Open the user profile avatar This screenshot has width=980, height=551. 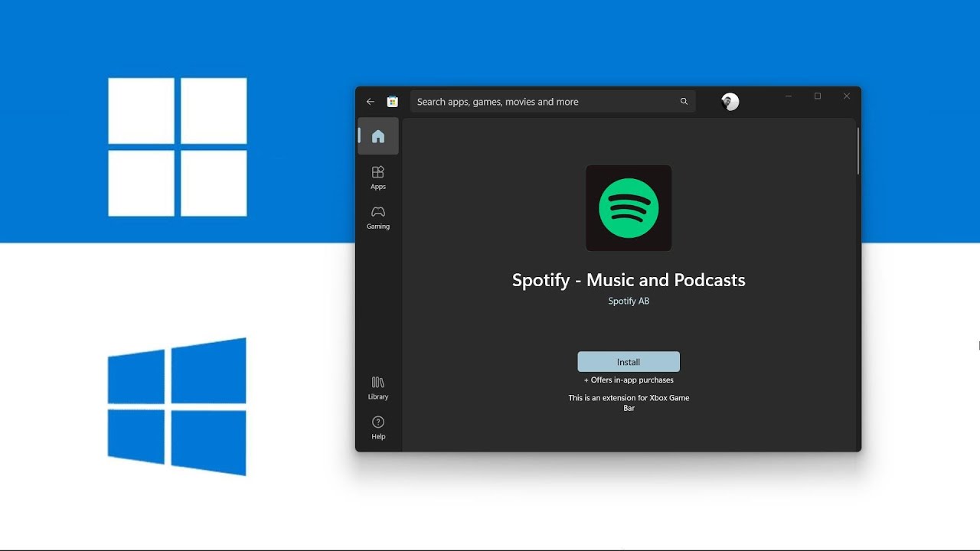click(730, 102)
